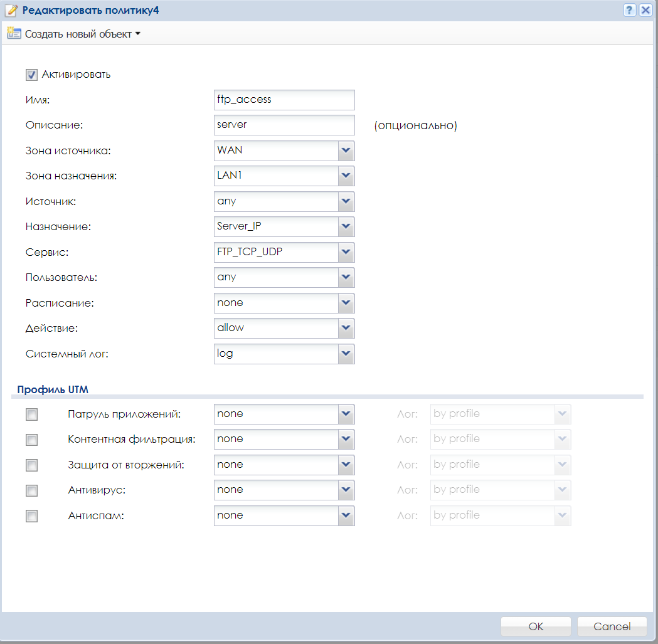
Task: Open the Системный лог dropdown arrow
Action: [x=346, y=354]
